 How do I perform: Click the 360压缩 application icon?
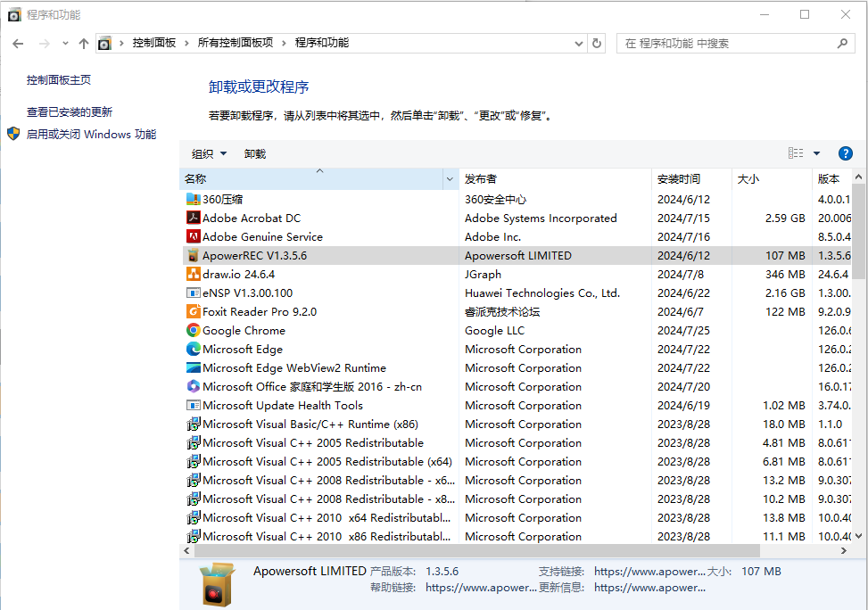[193, 199]
